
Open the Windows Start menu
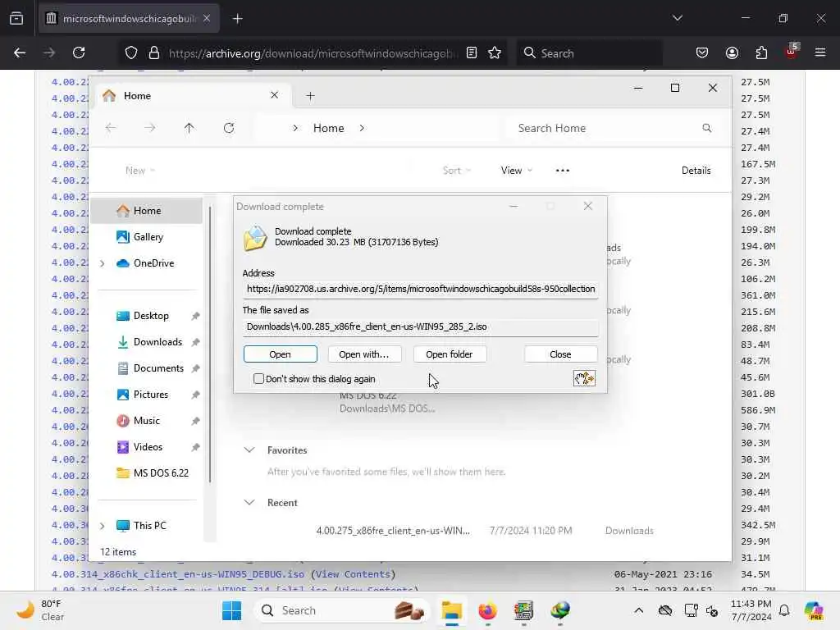point(232,610)
